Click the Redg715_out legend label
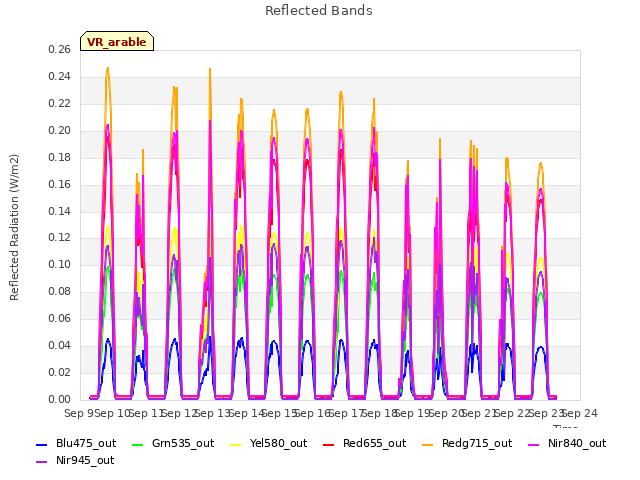The image size is (640, 480). (x=477, y=444)
